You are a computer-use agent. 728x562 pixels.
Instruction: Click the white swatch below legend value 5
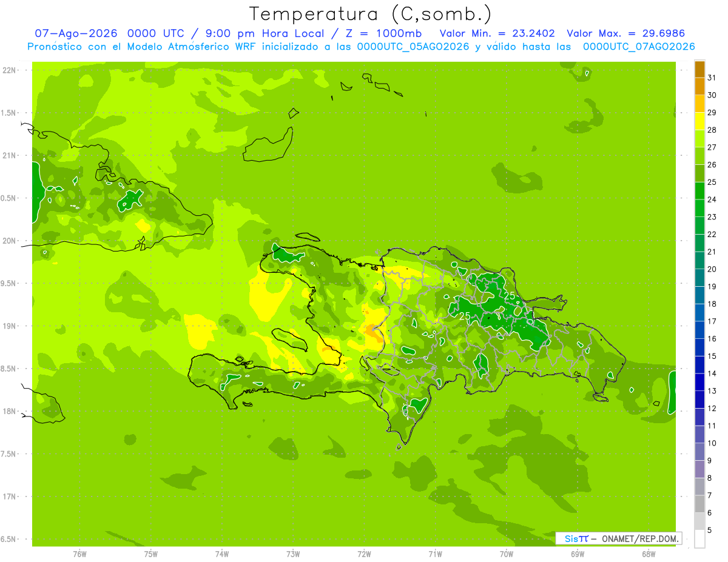coord(699,539)
